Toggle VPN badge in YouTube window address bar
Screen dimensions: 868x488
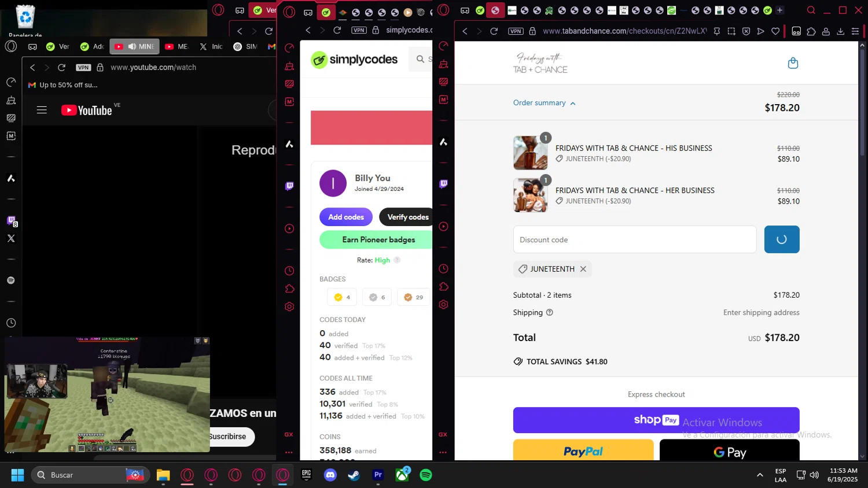[x=83, y=68]
